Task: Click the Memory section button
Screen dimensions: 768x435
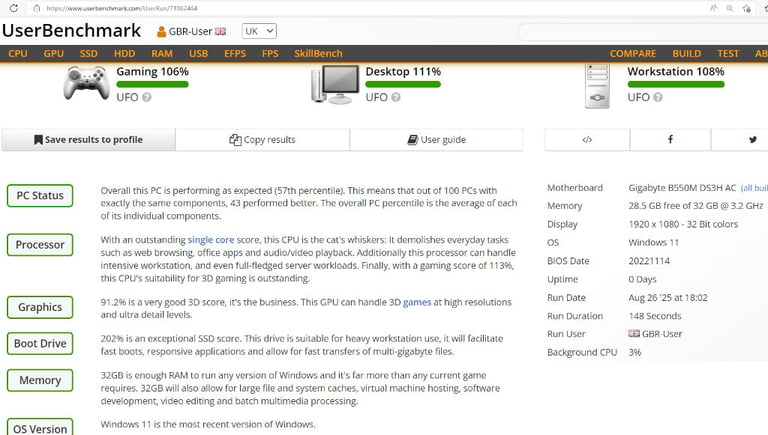Action: (40, 380)
